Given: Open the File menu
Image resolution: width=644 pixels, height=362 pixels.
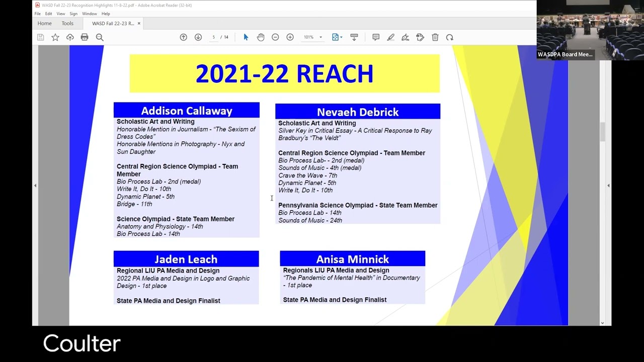Looking at the screenshot, I should click(x=38, y=14).
